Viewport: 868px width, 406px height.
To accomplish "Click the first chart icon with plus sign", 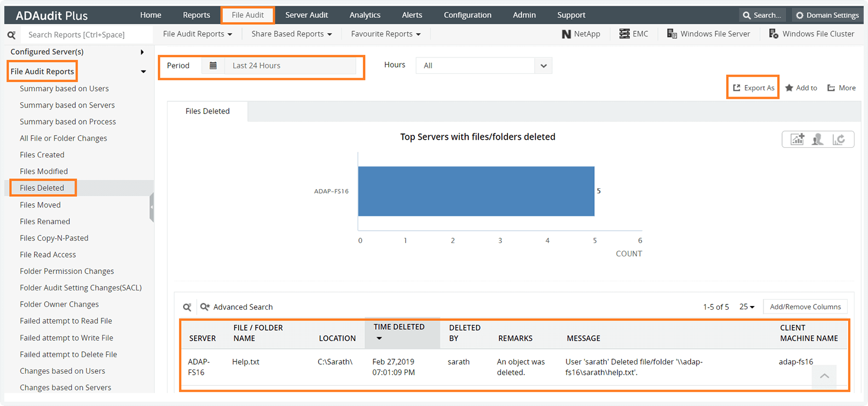I will coord(797,139).
